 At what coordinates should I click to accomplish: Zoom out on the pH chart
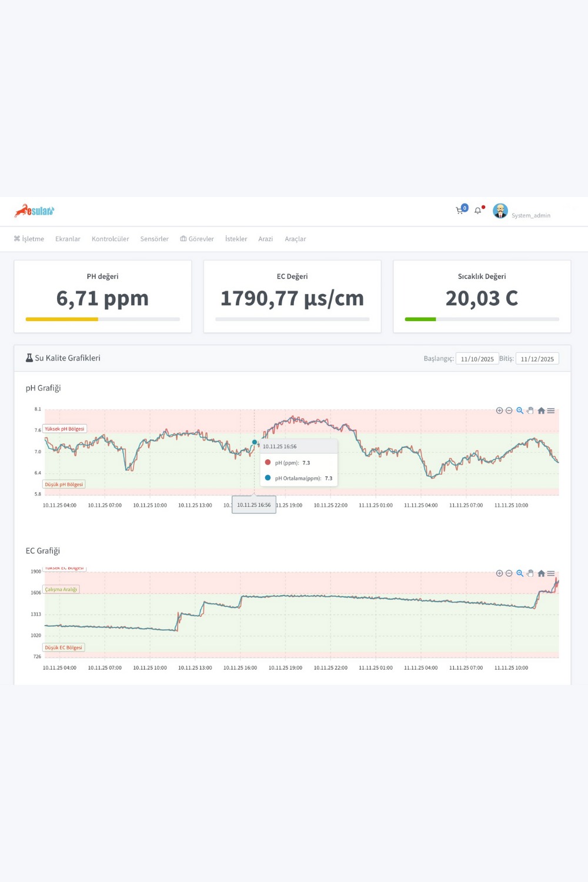pos(509,410)
